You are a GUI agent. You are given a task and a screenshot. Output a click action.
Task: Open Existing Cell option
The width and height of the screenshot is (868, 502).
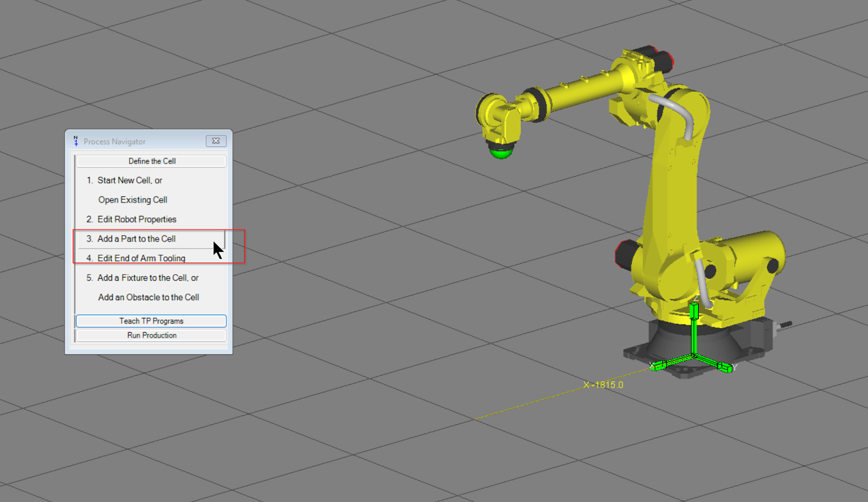(133, 200)
